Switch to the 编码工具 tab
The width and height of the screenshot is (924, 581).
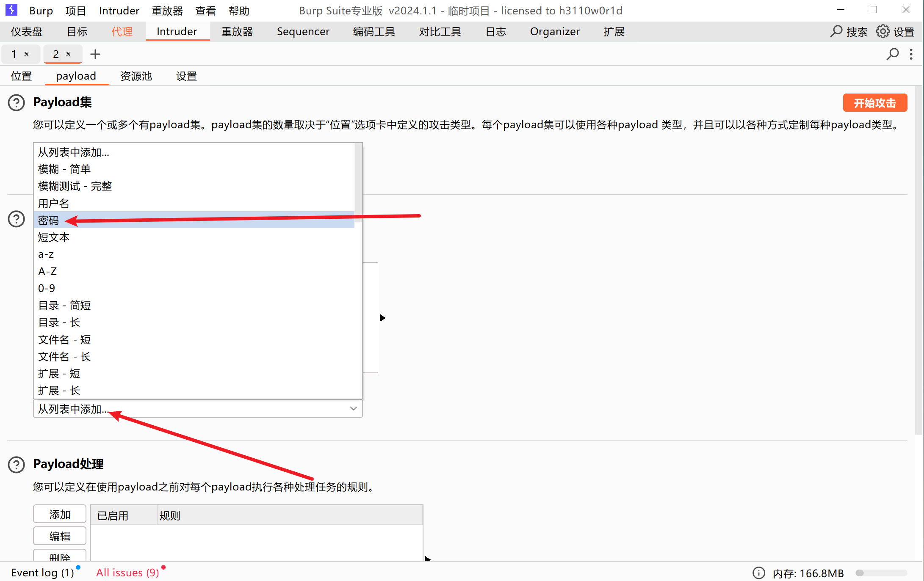pyautogui.click(x=374, y=31)
